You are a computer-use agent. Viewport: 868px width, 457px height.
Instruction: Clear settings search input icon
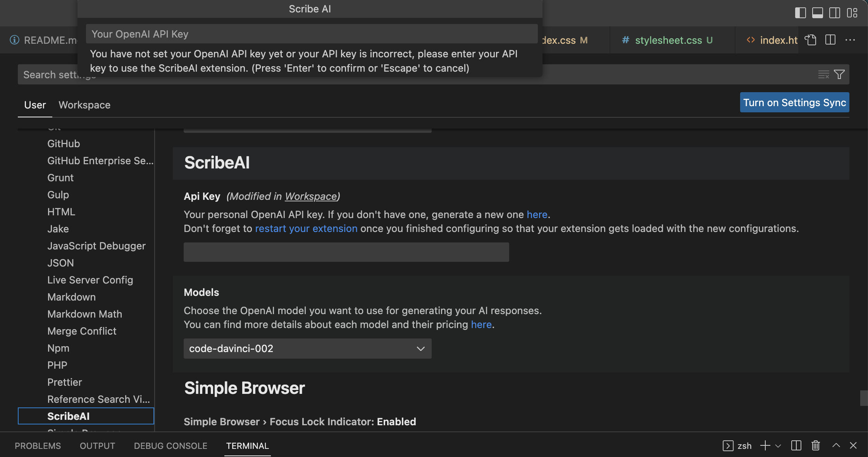pyautogui.click(x=823, y=74)
